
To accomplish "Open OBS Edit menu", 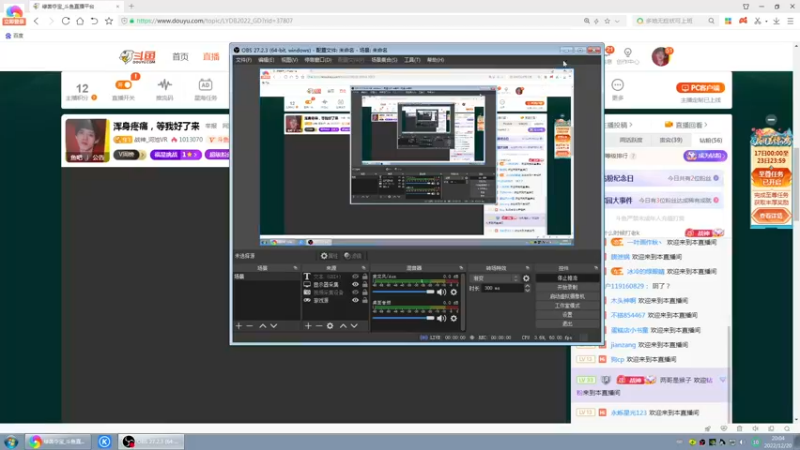I will (266, 60).
